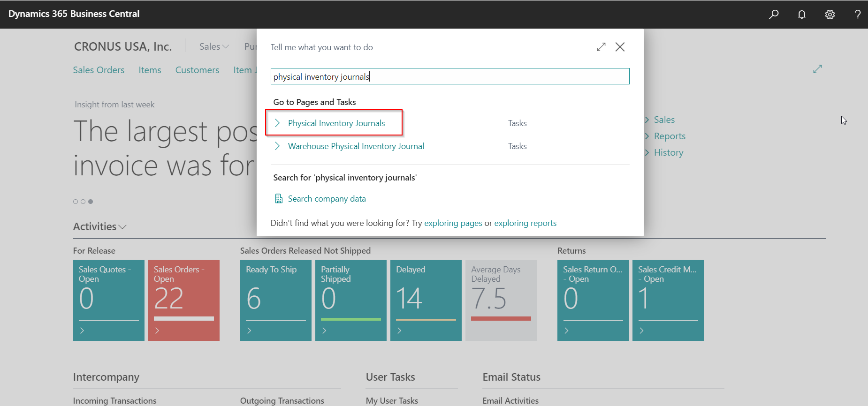Open CRONUS USA, Inc. company home
Screen dimensions: 868x406
123,46
